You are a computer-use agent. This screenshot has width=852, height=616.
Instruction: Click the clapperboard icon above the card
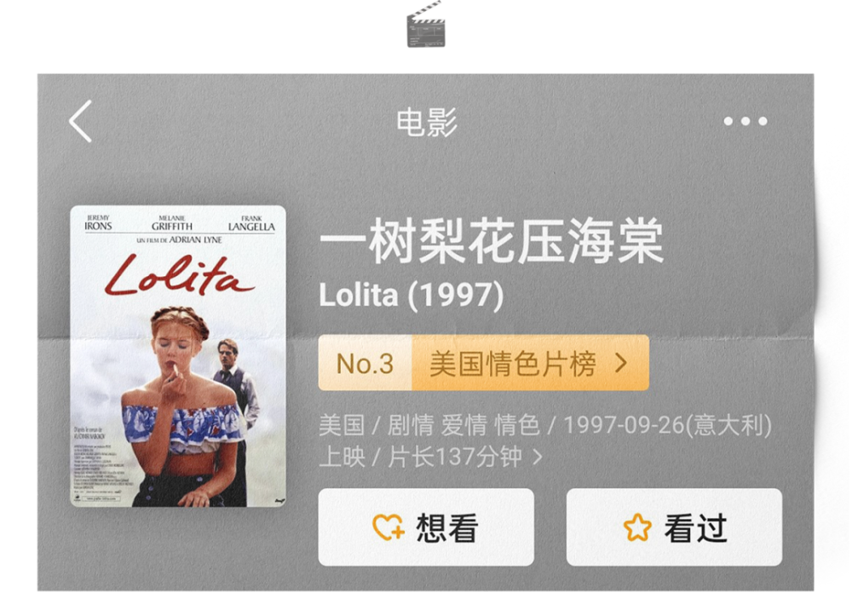[x=426, y=25]
